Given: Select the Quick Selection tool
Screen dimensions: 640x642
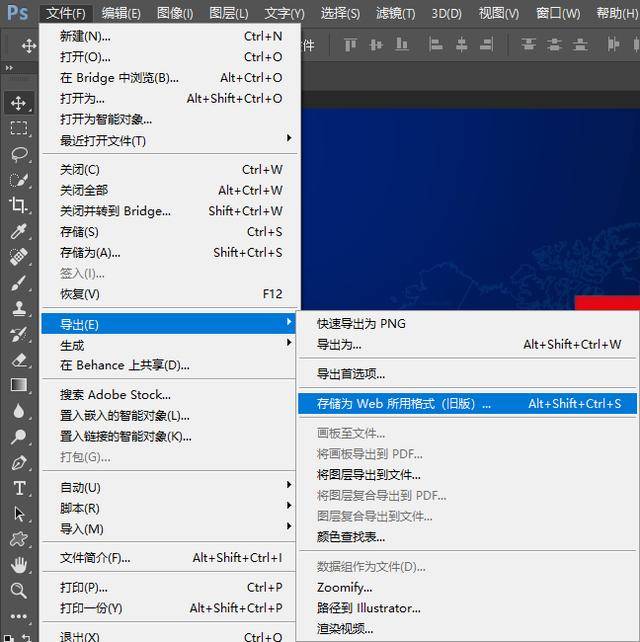Looking at the screenshot, I should 19,180.
